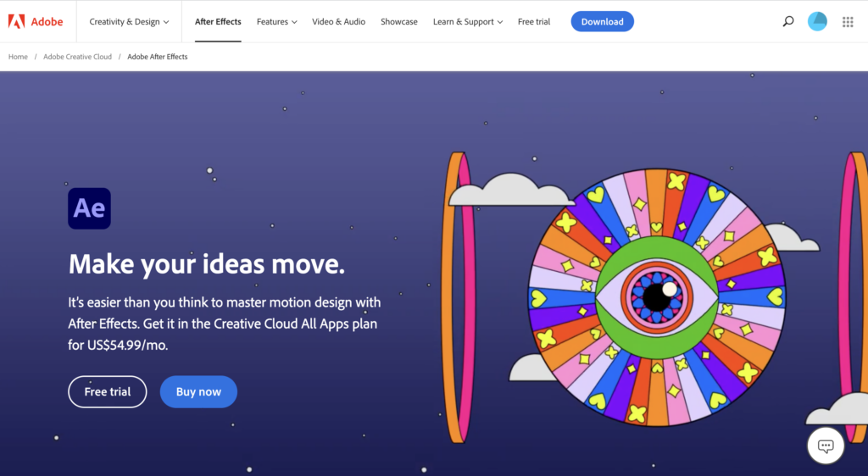Open the user profile avatar
Screen dimensions: 868x476
point(817,21)
